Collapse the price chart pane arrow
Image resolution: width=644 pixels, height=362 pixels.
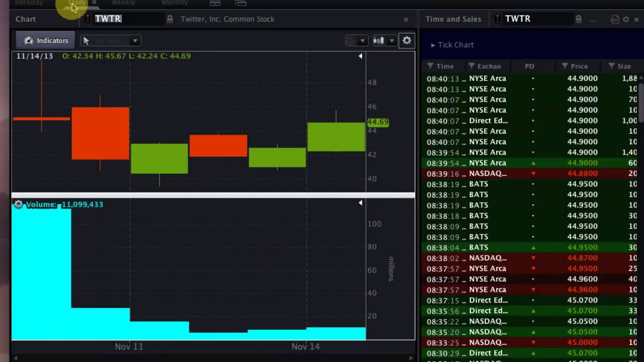[x=360, y=56]
